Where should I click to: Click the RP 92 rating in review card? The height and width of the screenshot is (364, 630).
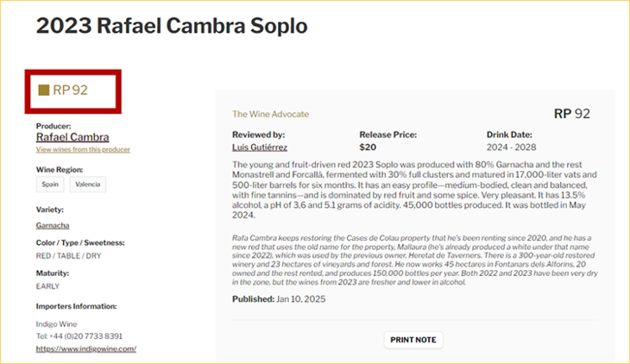pos(572,114)
